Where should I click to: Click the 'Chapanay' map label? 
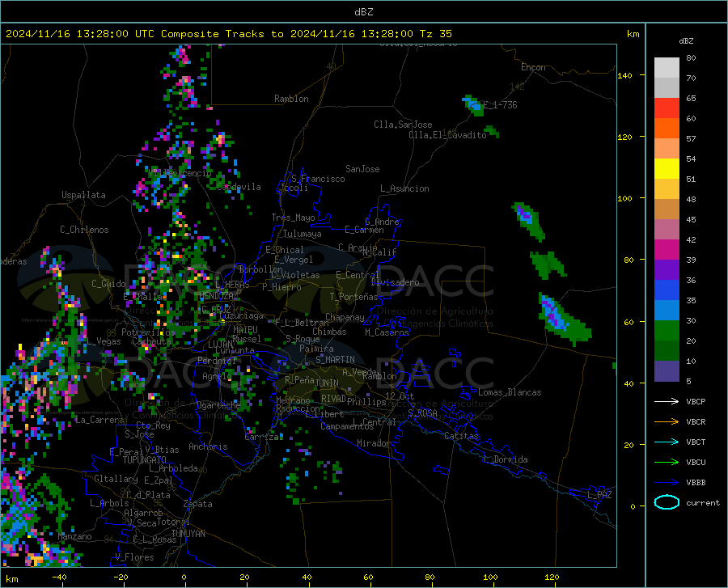(x=345, y=317)
